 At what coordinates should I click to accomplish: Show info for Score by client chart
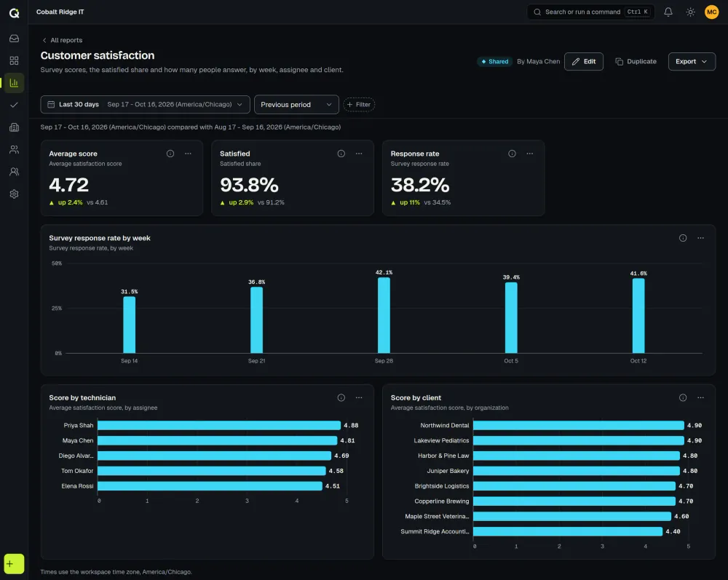pos(683,397)
